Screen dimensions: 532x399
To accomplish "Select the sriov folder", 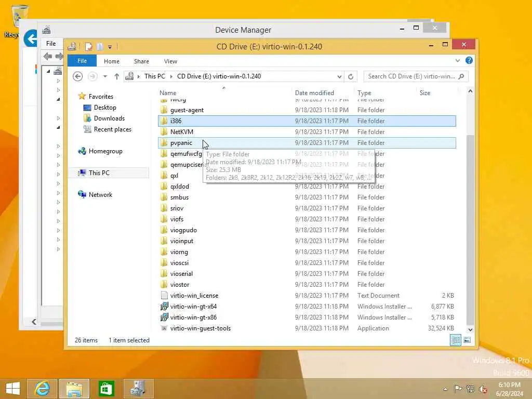I will [307, 208].
